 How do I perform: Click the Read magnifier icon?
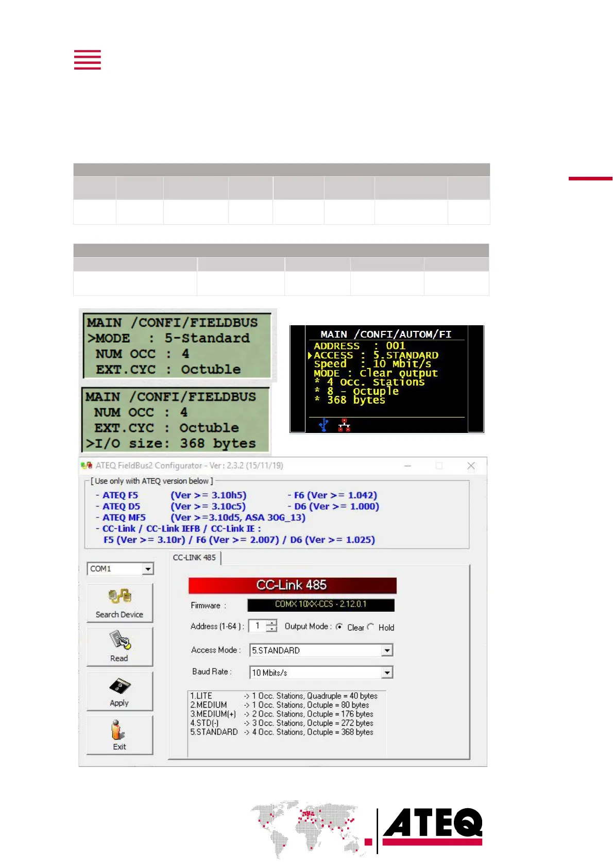point(120,640)
